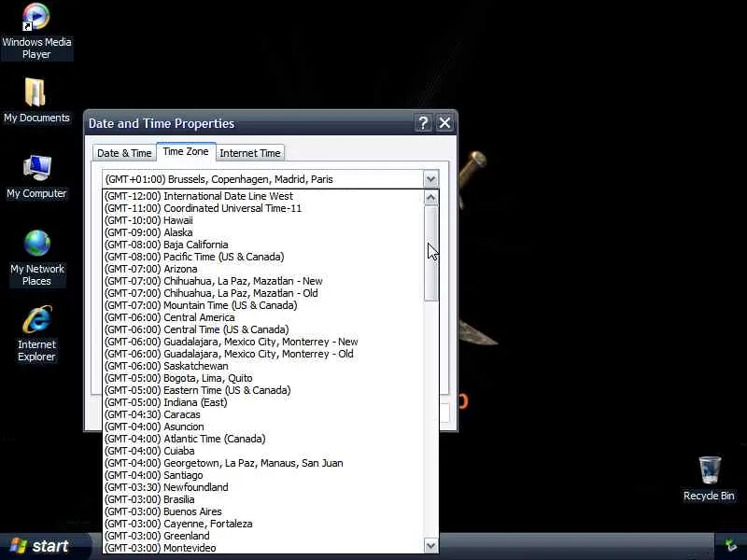The image size is (747, 560).
Task: Select the My Network Places desktop icon
Action: tap(37, 259)
